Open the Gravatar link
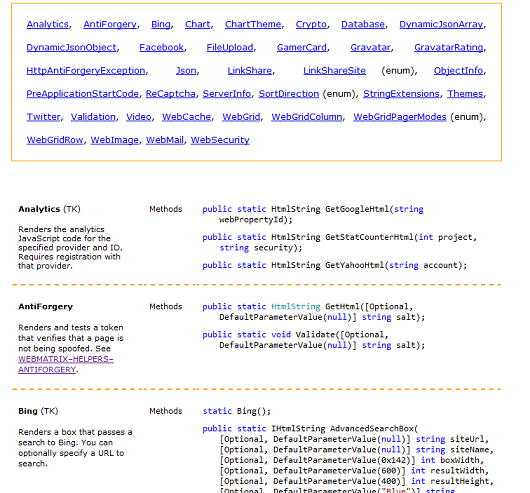 (370, 47)
